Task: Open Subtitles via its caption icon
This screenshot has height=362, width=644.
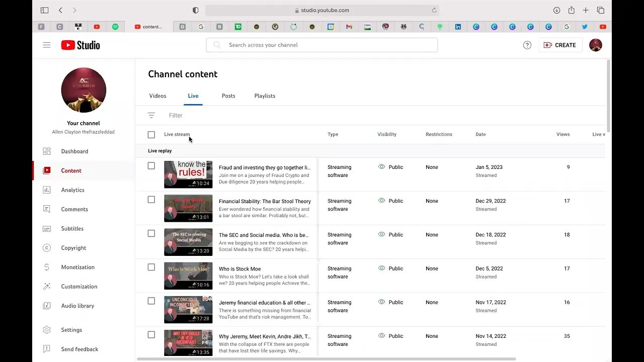Action: [47, 229]
